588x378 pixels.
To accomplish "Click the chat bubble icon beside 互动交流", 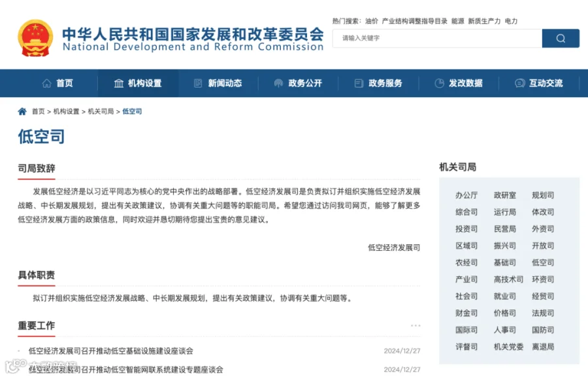I will coord(520,83).
